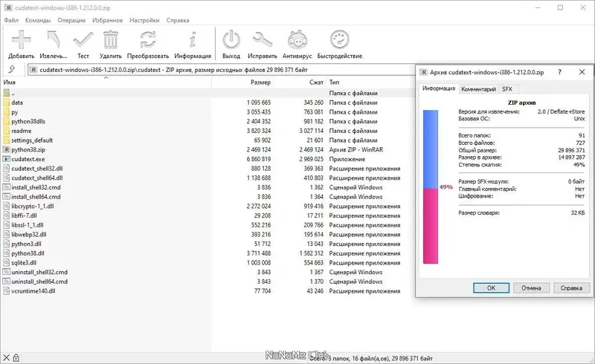
Task: Select libcrypto-1_1.dll file
Action: [32, 207]
